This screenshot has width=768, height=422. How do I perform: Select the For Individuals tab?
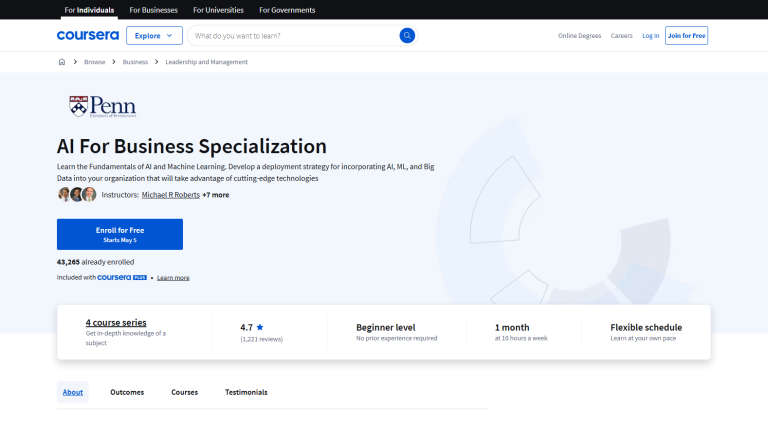click(x=89, y=10)
